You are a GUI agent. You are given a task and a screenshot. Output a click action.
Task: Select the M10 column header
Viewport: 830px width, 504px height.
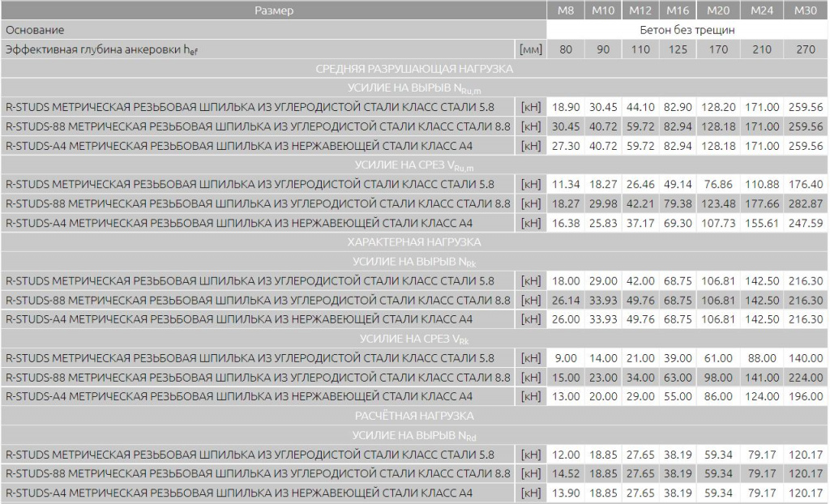[x=603, y=11]
